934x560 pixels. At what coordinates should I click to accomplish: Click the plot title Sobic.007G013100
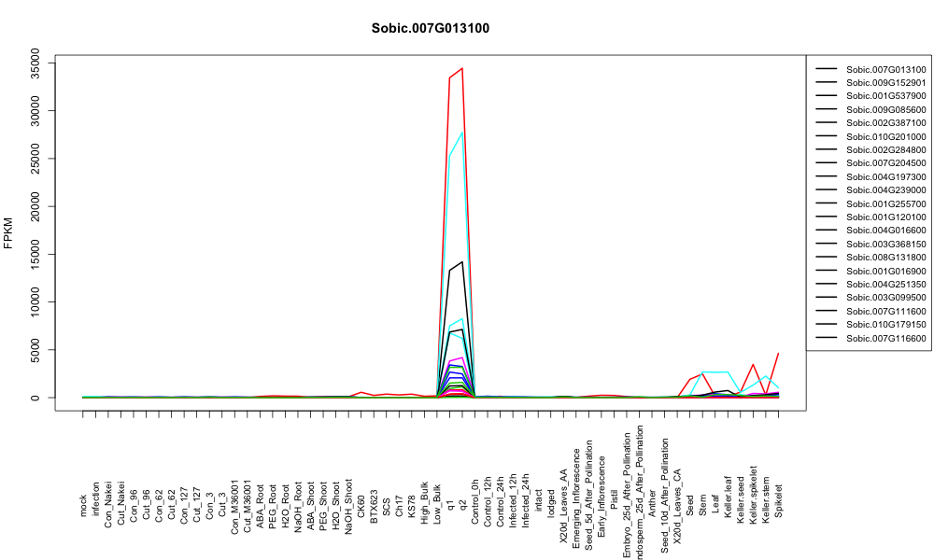pos(430,28)
